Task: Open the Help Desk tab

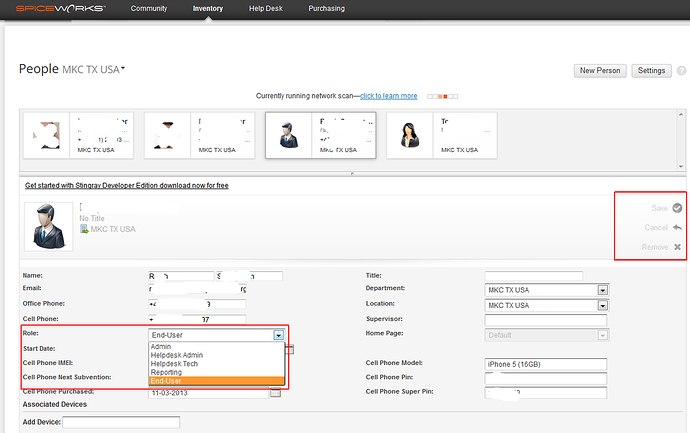Action: tap(266, 8)
